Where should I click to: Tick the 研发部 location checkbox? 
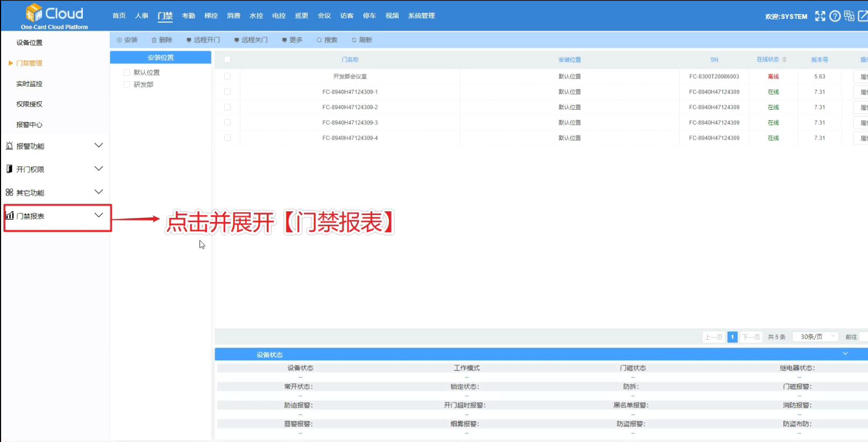point(127,84)
